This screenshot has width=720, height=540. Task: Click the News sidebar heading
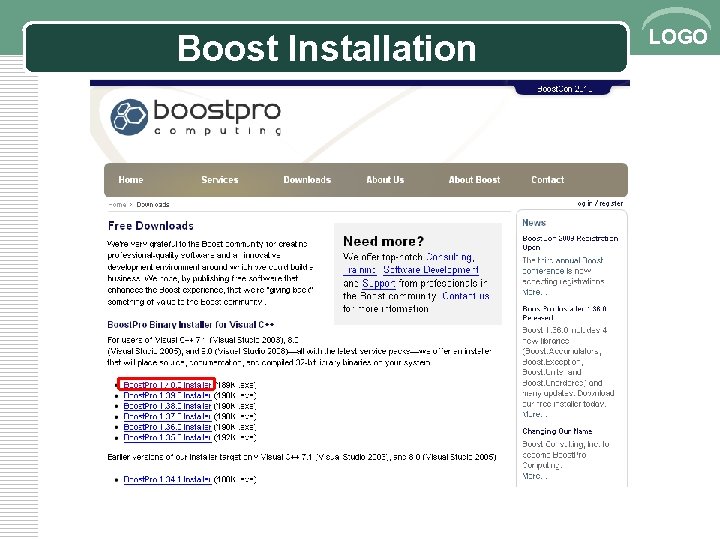pos(534,223)
